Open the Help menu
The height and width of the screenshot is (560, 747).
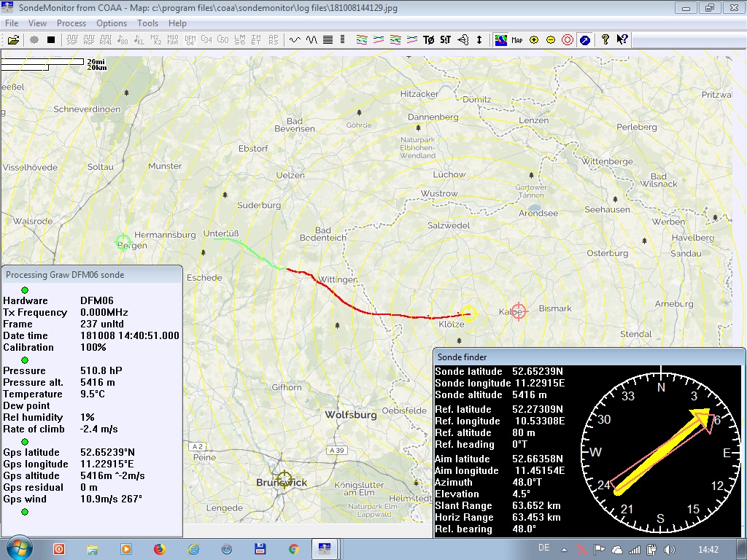pyautogui.click(x=177, y=23)
